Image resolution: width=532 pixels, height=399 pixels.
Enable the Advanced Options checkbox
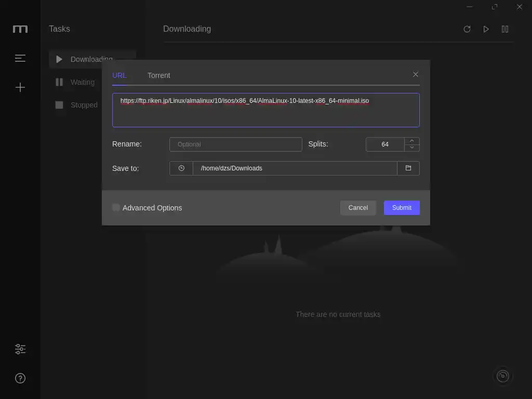click(x=116, y=208)
